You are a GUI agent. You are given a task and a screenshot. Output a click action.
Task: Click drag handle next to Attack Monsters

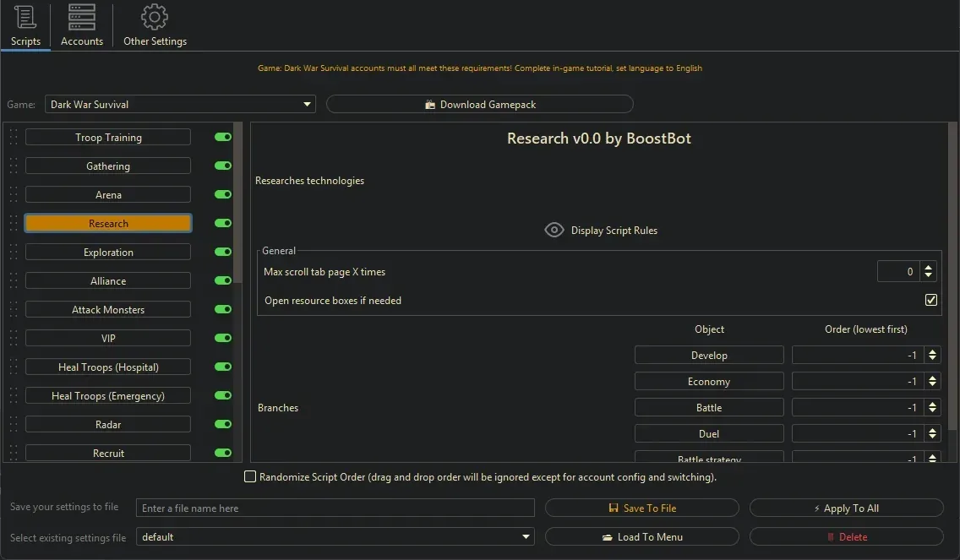(x=14, y=310)
